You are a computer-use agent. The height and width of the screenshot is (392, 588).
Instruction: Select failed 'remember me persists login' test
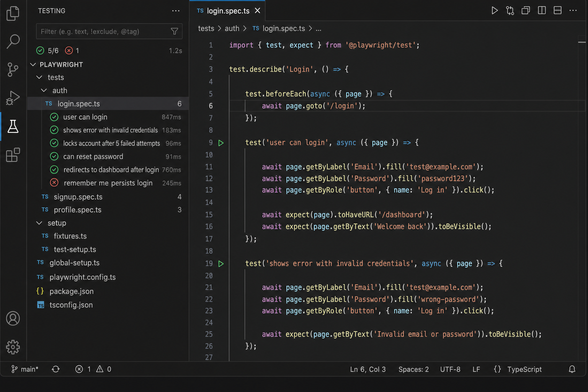pyautogui.click(x=108, y=183)
